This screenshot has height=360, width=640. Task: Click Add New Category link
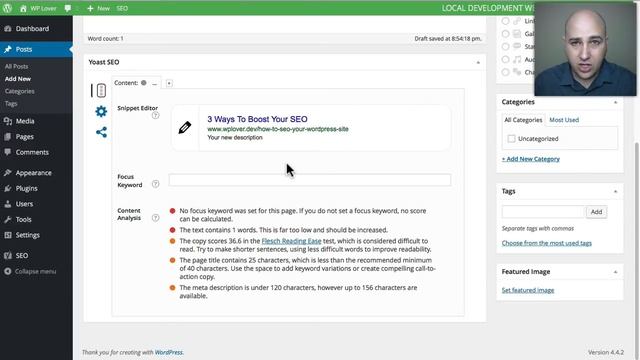(x=531, y=159)
